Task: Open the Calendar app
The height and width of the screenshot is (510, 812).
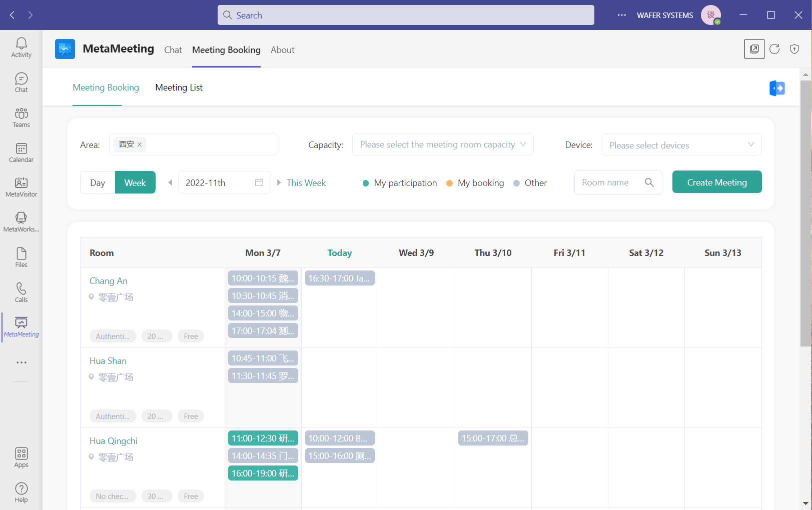Action: tap(21, 152)
